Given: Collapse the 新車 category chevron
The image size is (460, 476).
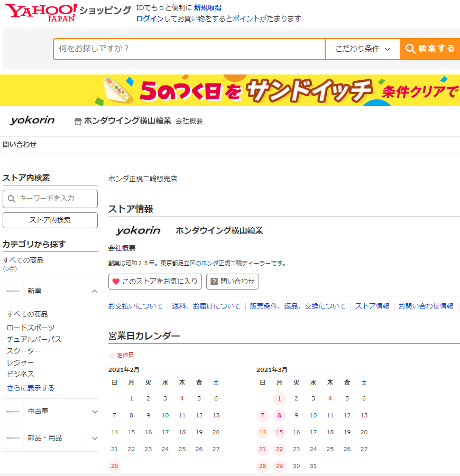Looking at the screenshot, I should pyautogui.click(x=95, y=291).
